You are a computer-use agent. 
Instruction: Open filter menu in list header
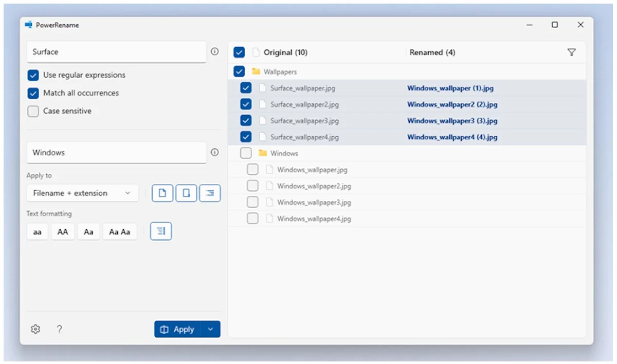(571, 52)
